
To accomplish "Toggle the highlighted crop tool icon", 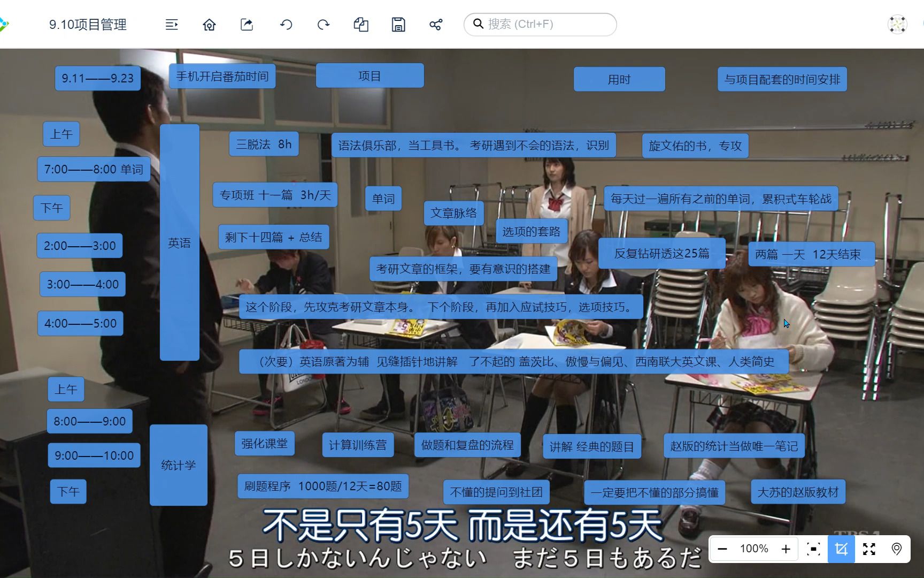I will point(841,549).
